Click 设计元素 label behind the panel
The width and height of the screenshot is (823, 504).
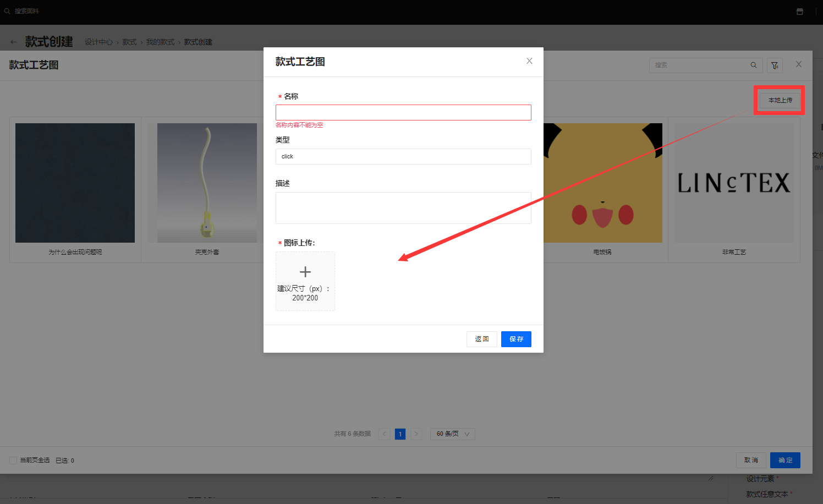(760, 479)
